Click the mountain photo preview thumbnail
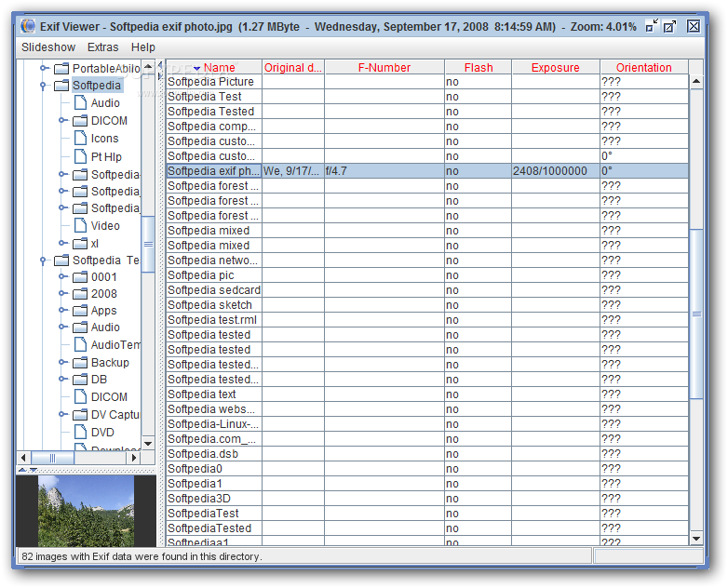The width and height of the screenshot is (728, 588). 86,511
